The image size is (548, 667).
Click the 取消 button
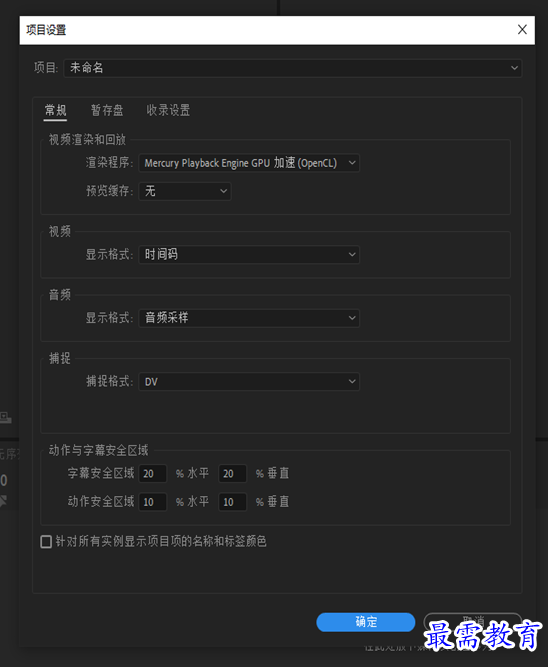[473, 622]
